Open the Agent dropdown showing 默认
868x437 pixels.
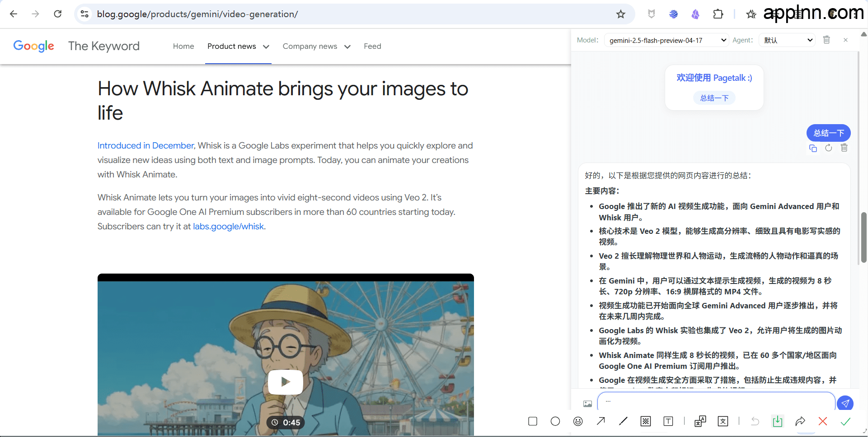[787, 40]
